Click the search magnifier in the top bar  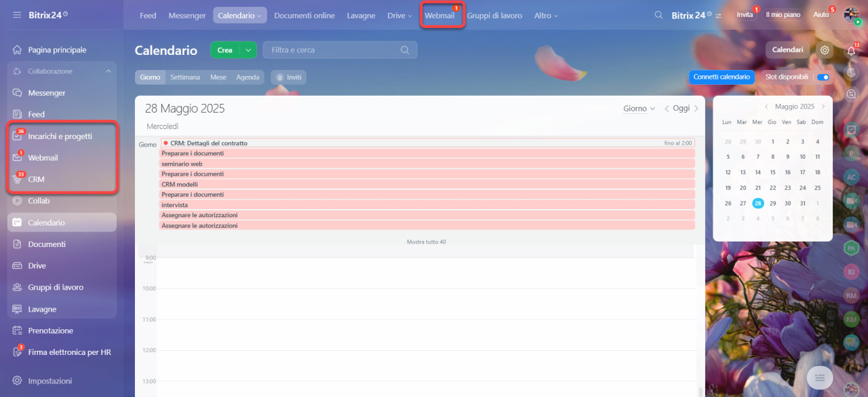click(x=658, y=15)
